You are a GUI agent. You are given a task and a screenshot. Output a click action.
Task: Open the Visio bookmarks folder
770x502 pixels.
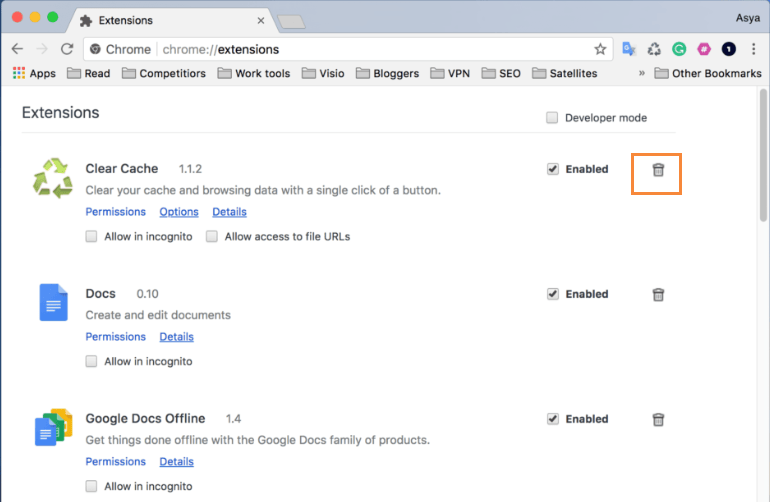(x=323, y=73)
